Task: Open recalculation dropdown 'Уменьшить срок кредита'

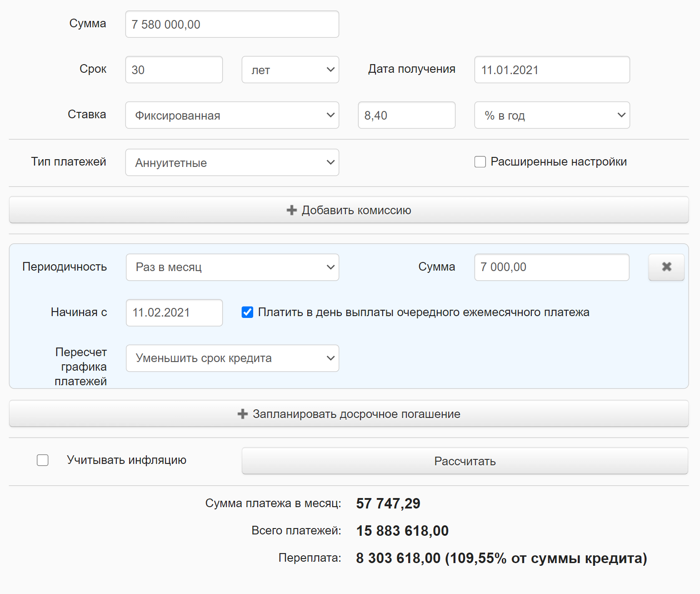Action: (232, 358)
